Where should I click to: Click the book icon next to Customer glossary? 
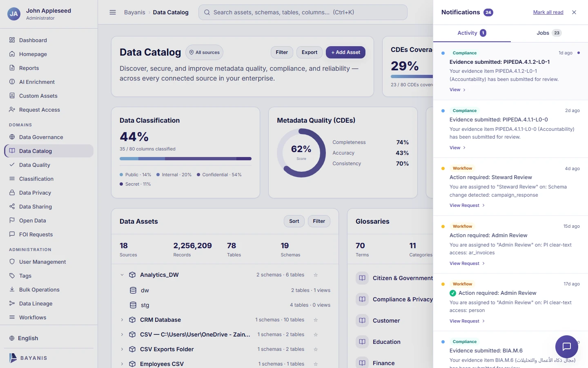(x=362, y=321)
